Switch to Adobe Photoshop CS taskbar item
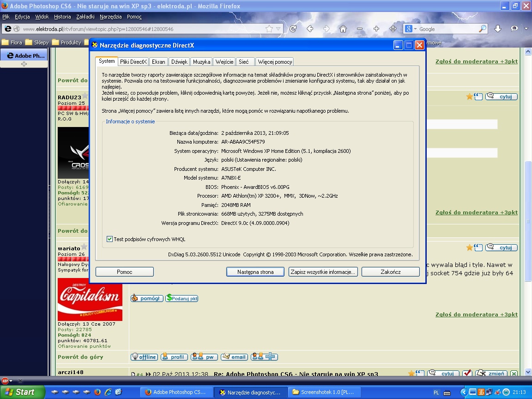The width and height of the screenshot is (532, 399). coord(176,392)
